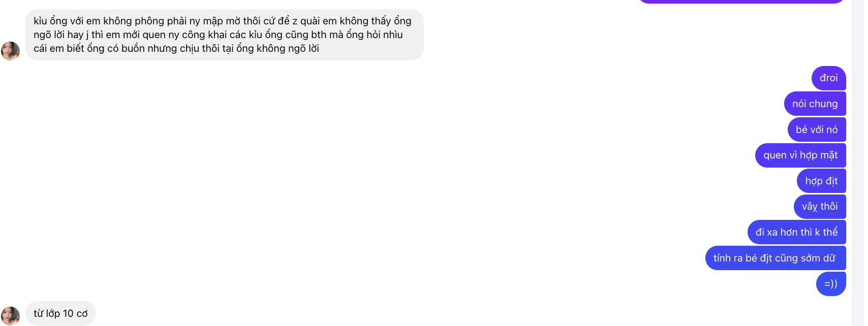Open profile from avatar beside long message
868x326 pixels.
pyautogui.click(x=10, y=51)
